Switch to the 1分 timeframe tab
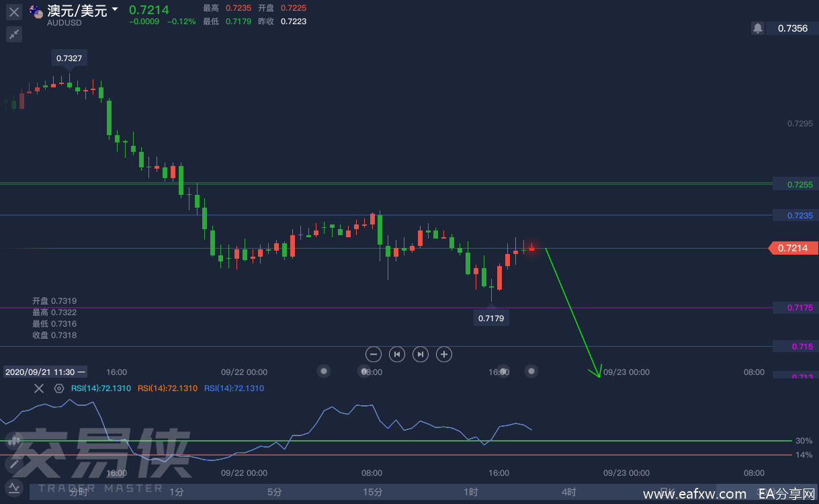This screenshot has height=504, width=819. click(x=177, y=492)
